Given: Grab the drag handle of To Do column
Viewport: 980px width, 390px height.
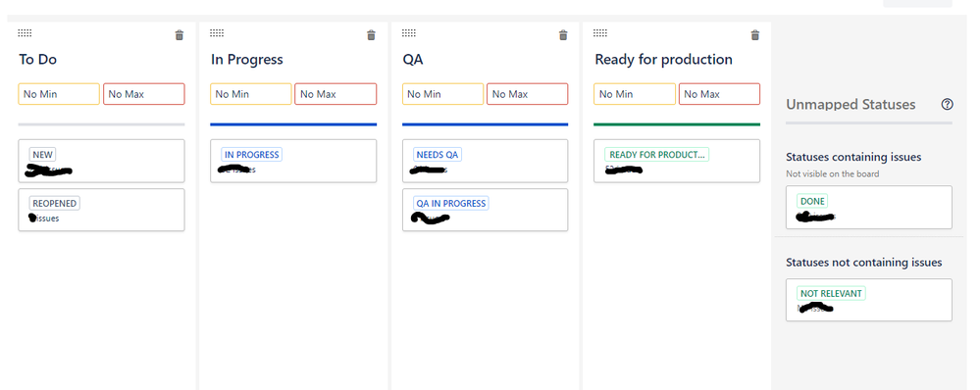Looking at the screenshot, I should 25,33.
